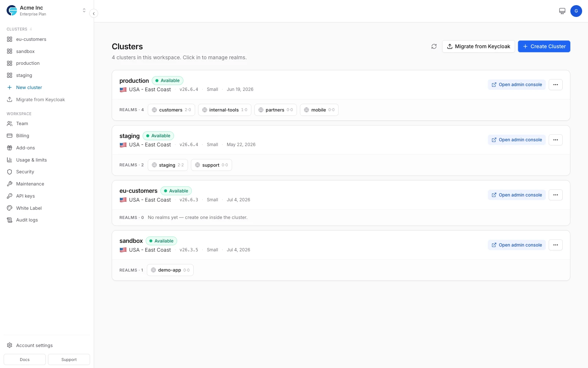Image resolution: width=588 pixels, height=368 pixels.
Task: Refresh the clusters list
Action: pyautogui.click(x=434, y=46)
